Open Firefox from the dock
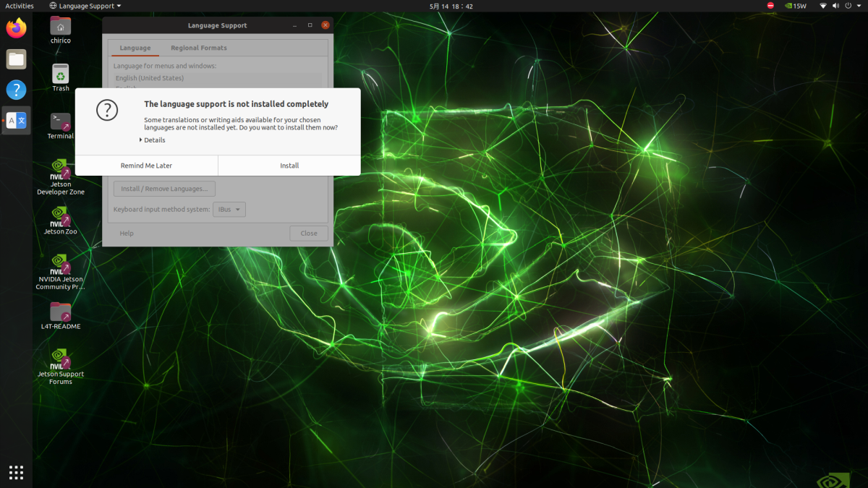Viewport: 868px width, 488px height. [x=16, y=28]
